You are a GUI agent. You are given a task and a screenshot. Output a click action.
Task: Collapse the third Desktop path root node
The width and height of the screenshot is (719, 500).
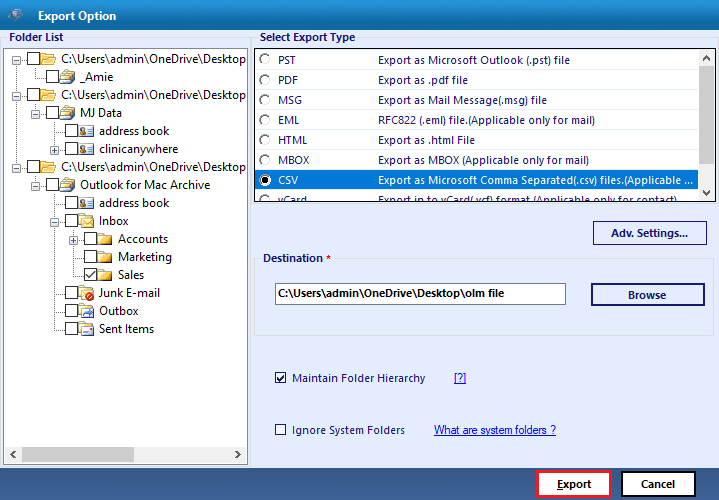17,168
